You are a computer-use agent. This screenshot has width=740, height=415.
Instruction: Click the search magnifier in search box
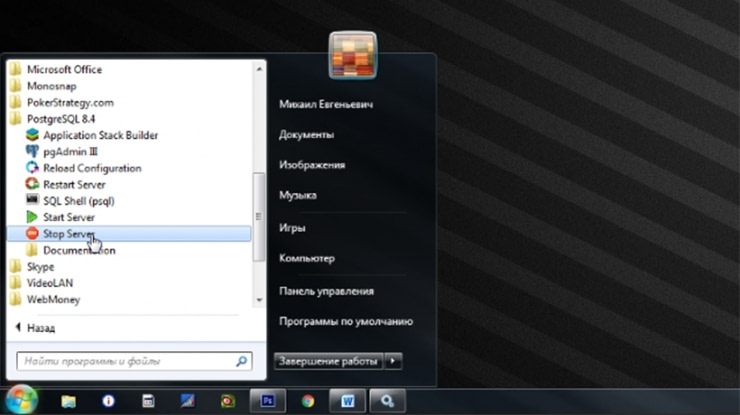(x=241, y=361)
